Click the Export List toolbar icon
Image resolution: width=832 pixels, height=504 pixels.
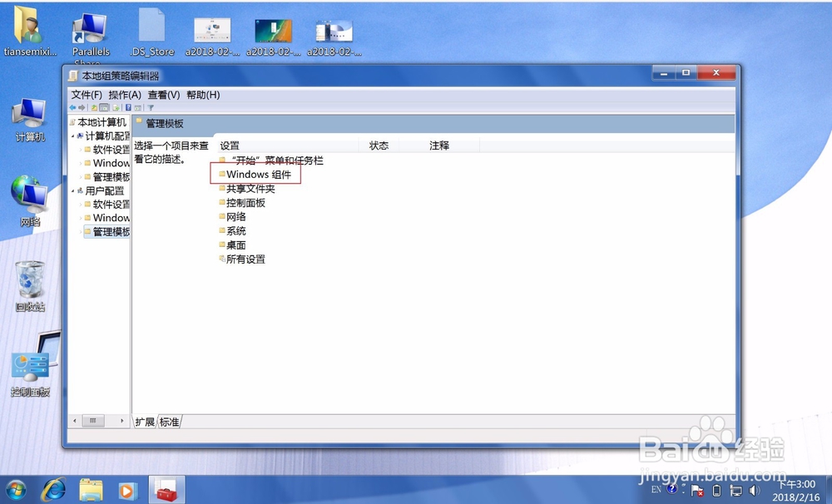[116, 107]
